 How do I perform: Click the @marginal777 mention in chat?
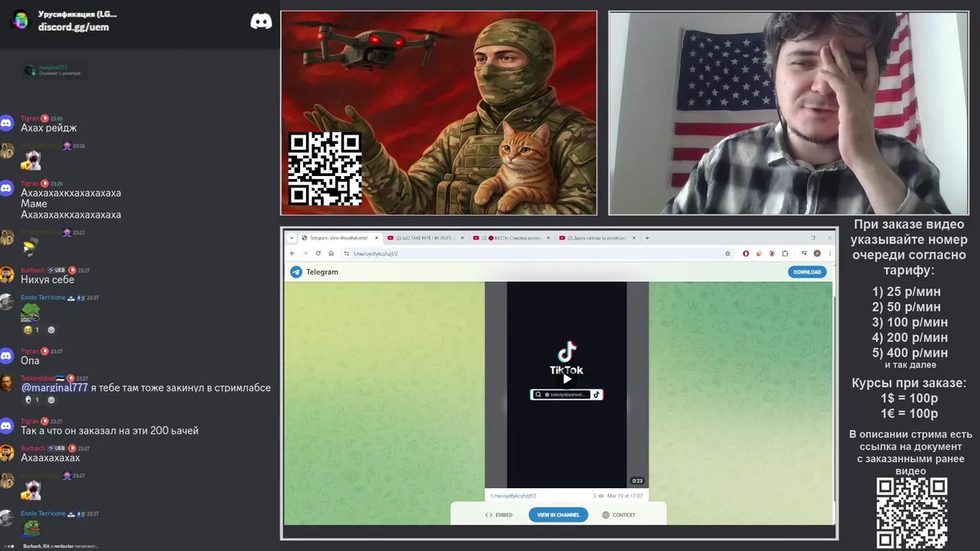[x=54, y=388]
